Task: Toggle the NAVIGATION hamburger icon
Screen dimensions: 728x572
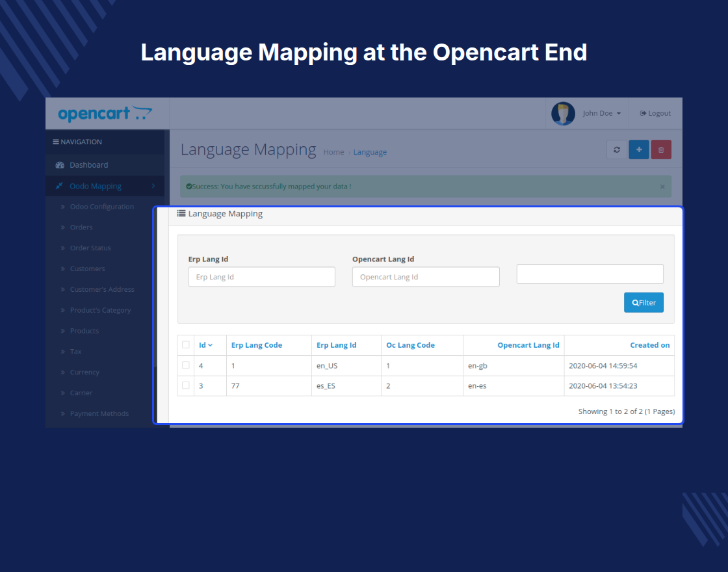Action: tap(56, 142)
